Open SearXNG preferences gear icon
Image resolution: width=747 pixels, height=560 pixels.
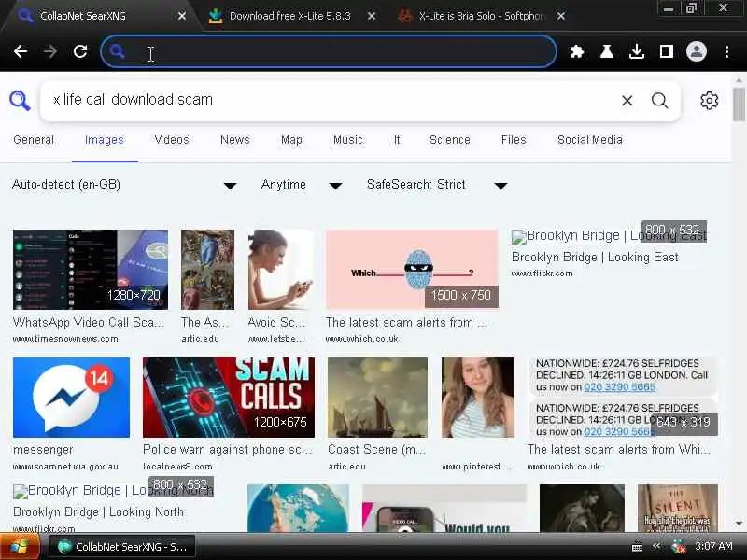709,101
